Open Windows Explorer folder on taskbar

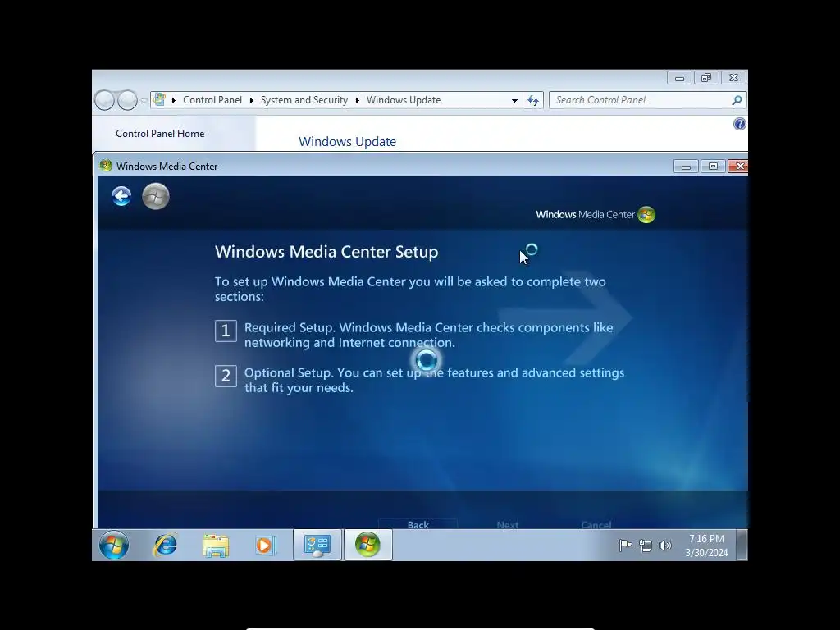point(216,546)
